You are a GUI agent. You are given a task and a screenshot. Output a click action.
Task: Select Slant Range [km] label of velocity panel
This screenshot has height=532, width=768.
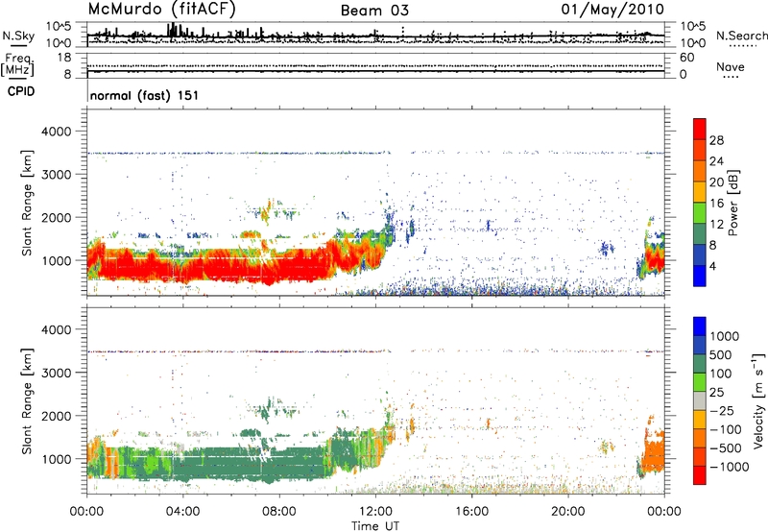click(x=27, y=401)
